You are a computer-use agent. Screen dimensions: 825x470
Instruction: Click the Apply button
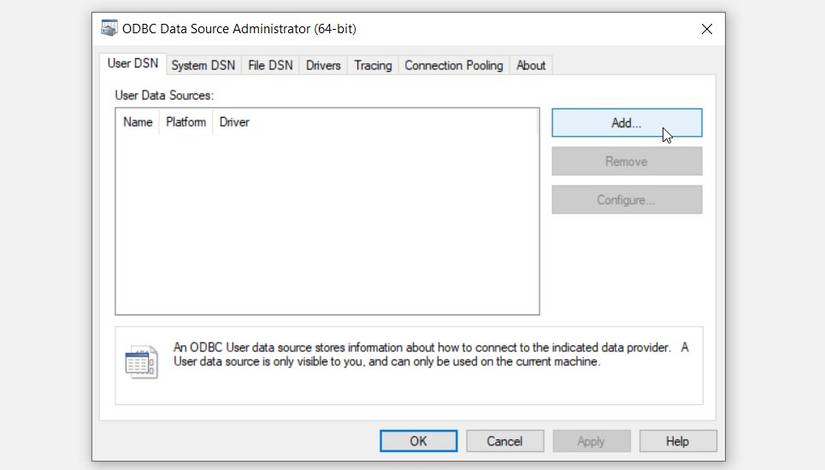[591, 441]
